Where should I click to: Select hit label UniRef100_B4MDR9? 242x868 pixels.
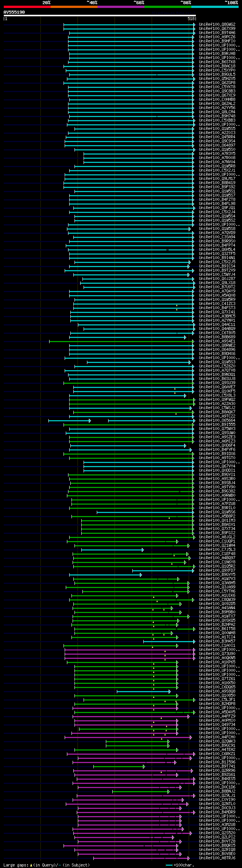(217, 812)
